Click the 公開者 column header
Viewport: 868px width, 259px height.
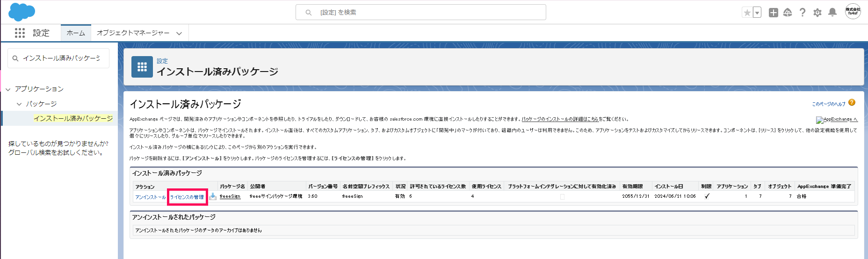coord(258,186)
